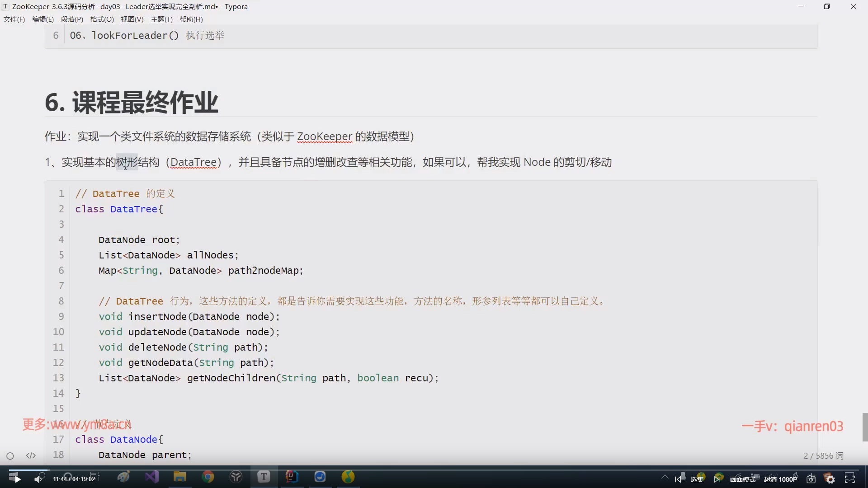Screen dimensions: 868x488
Task: Enter fullscreen with the expand icon
Action: [850, 479]
